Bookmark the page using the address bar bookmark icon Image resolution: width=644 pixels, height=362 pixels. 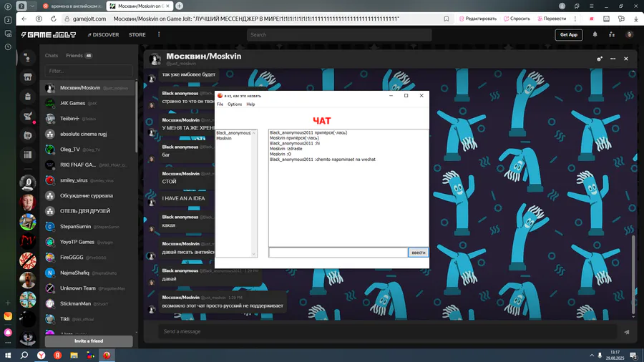coord(446,19)
